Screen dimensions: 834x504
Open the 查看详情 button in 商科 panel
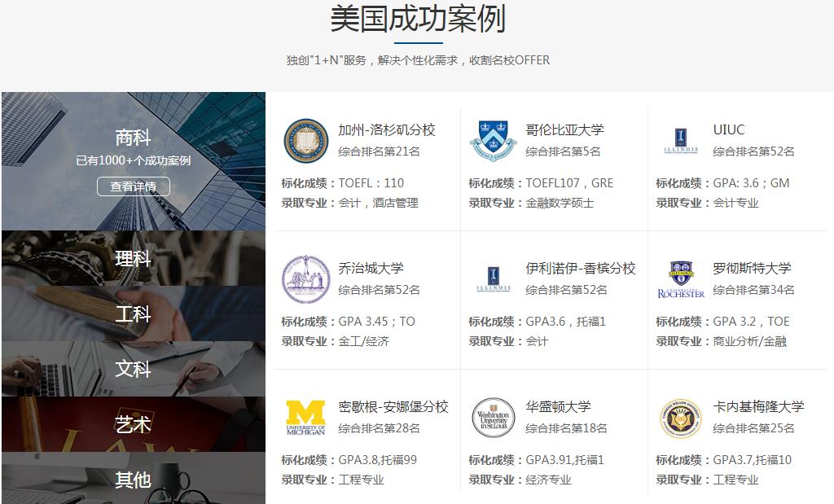click(x=133, y=186)
